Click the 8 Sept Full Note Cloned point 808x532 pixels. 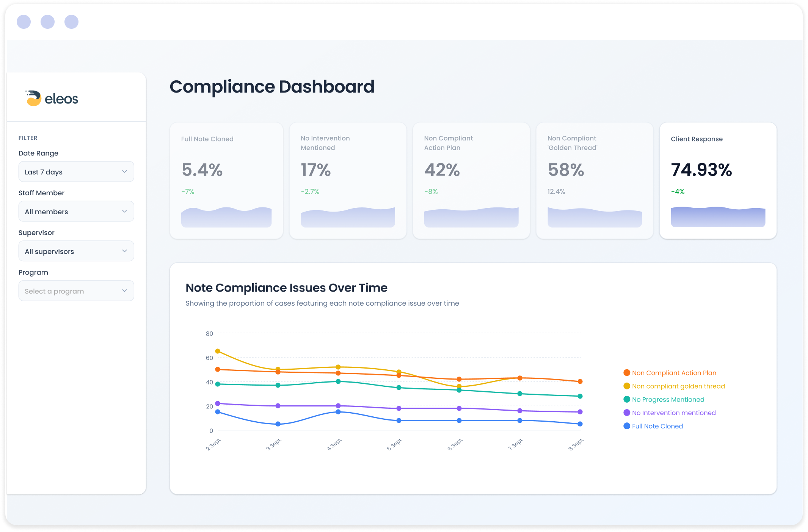(580, 424)
